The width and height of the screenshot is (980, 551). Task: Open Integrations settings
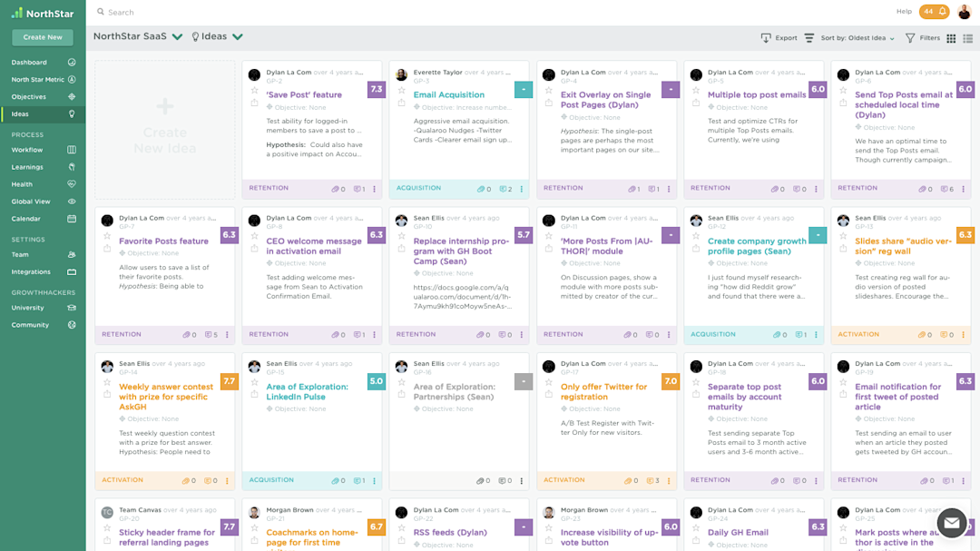(x=43, y=272)
